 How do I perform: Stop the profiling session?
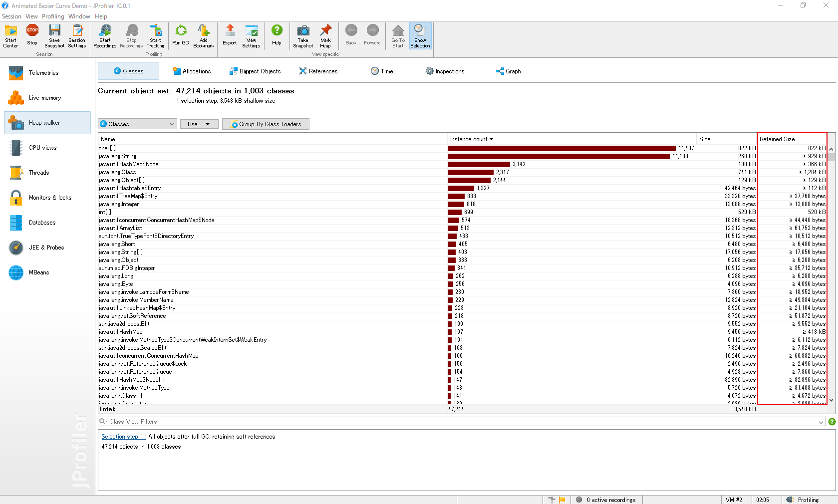click(x=32, y=36)
